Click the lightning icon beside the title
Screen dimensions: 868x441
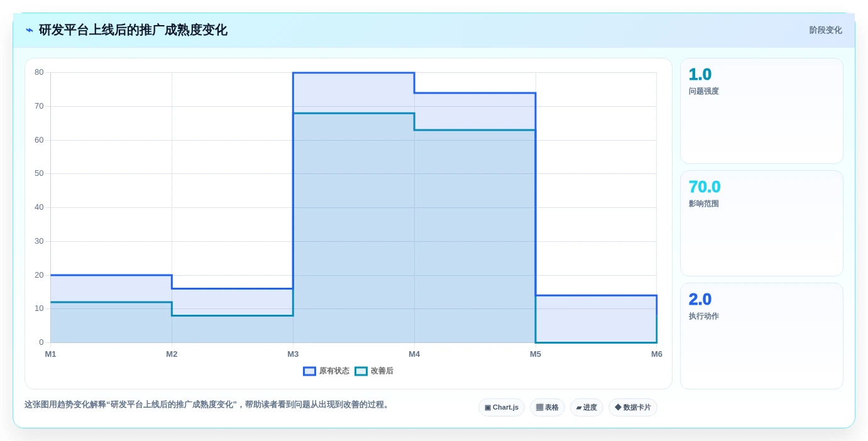[30, 30]
